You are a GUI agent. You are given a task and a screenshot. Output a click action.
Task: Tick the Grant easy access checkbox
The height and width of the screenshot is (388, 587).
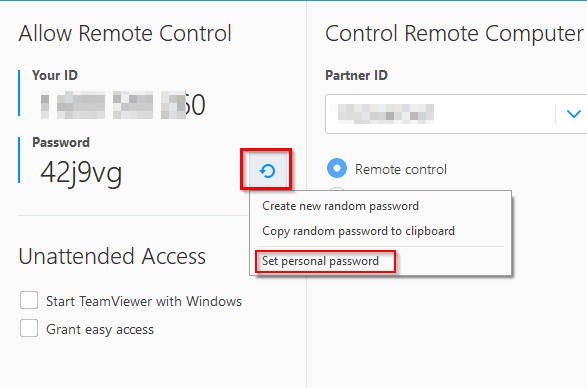point(29,328)
